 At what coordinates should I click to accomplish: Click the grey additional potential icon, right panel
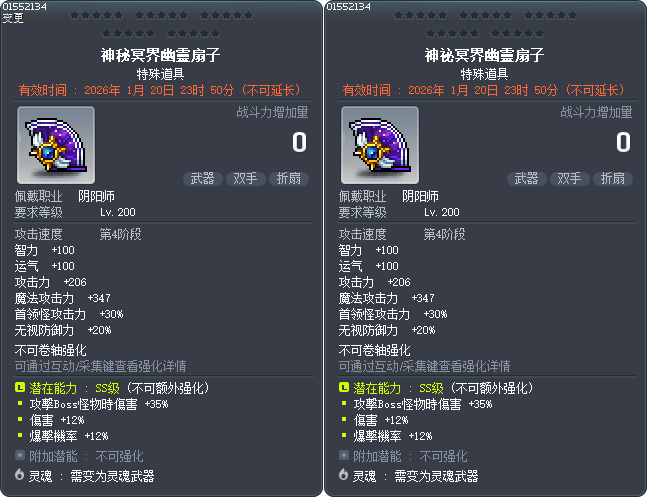(344, 455)
